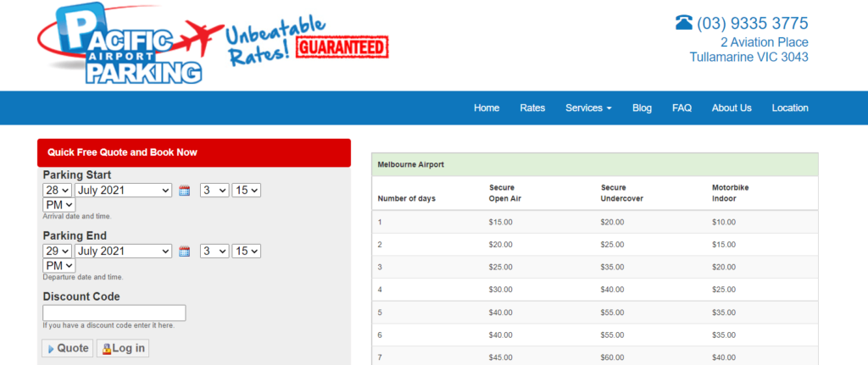Expand the Services menu
Image resolution: width=868 pixels, height=365 pixels.
point(588,108)
